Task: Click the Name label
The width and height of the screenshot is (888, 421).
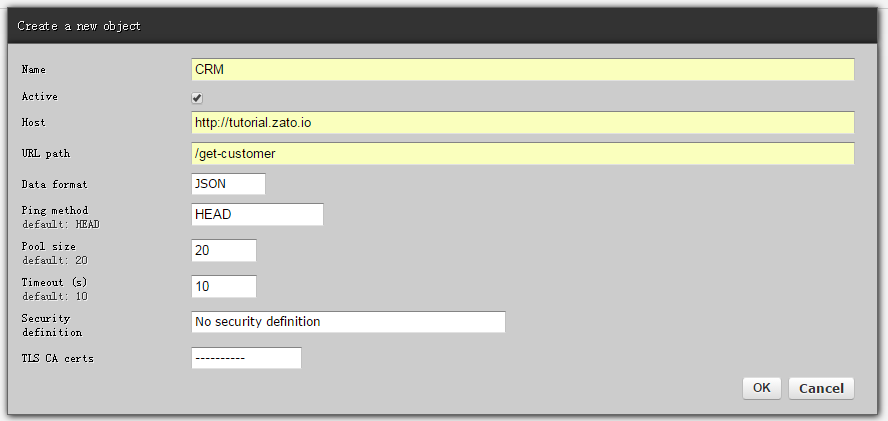Action: pos(33,70)
